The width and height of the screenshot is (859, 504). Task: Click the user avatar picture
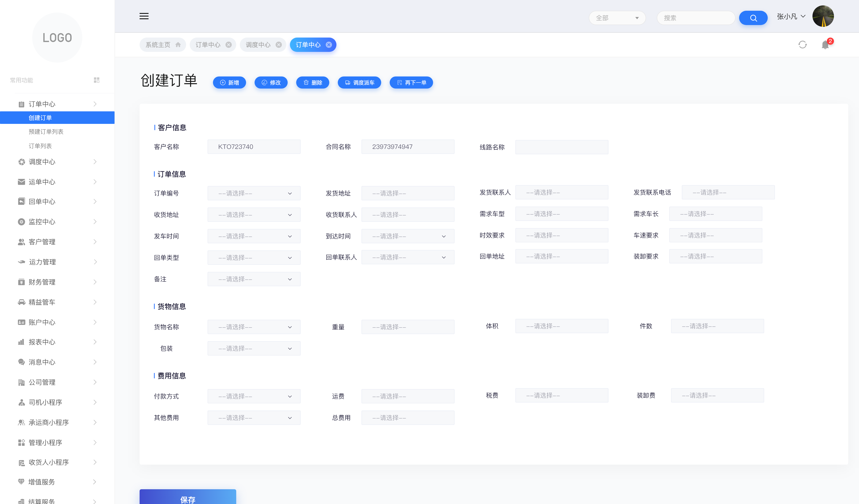click(x=823, y=16)
